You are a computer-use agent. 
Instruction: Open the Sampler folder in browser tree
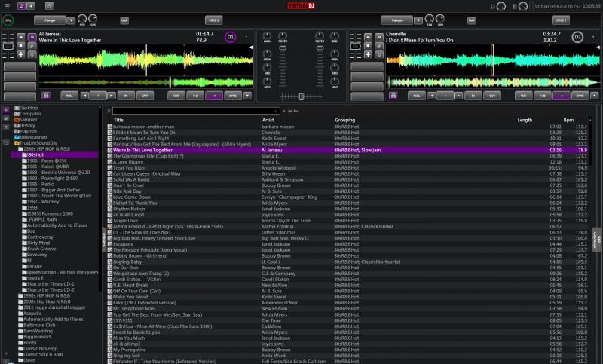click(x=28, y=120)
